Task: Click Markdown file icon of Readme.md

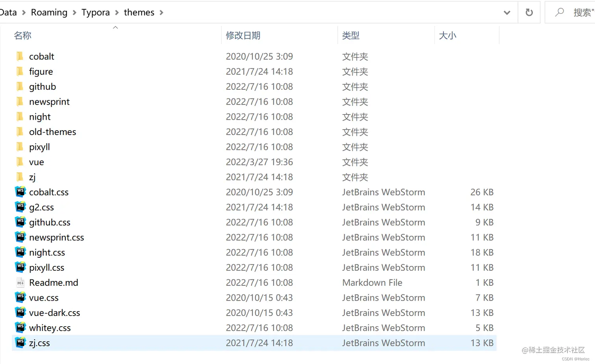Action: (x=20, y=283)
